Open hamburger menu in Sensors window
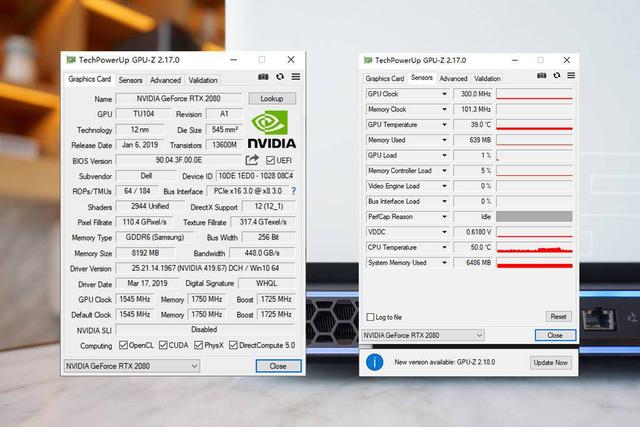Screen dimensions: 640x427 (x=574, y=77)
